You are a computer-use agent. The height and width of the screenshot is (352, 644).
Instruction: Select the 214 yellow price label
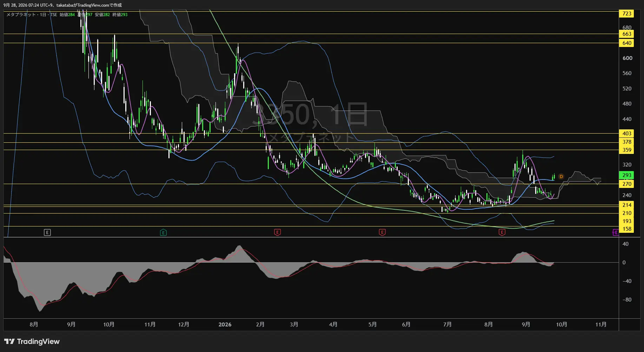click(627, 205)
